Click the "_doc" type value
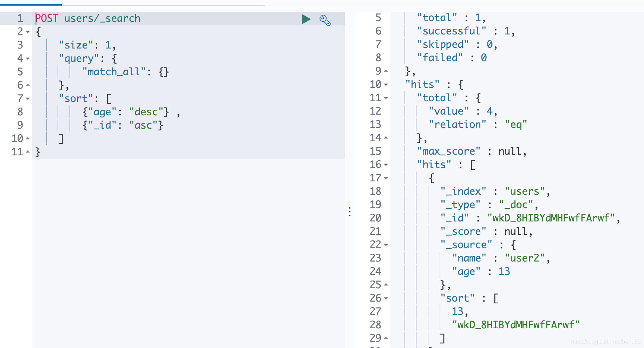The height and width of the screenshot is (348, 644). click(516, 205)
